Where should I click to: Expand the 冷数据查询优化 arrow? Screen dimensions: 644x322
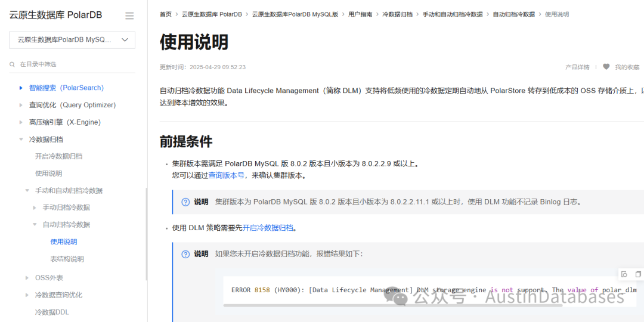click(27, 295)
